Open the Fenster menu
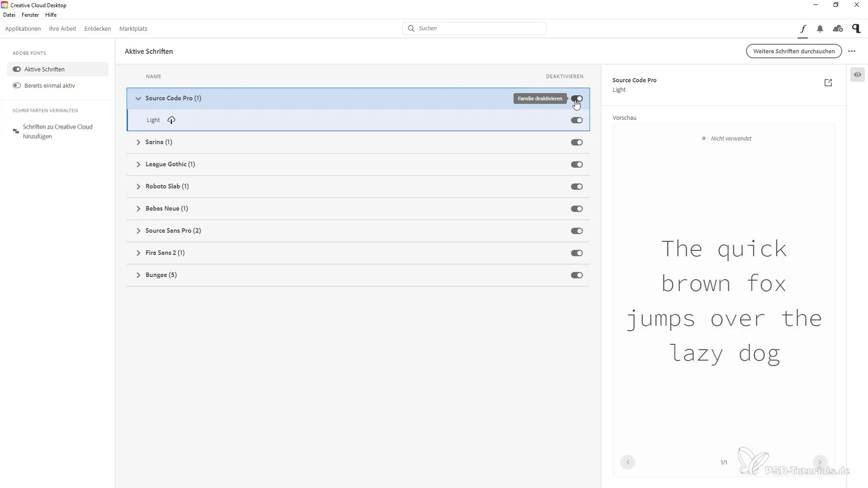 [30, 15]
